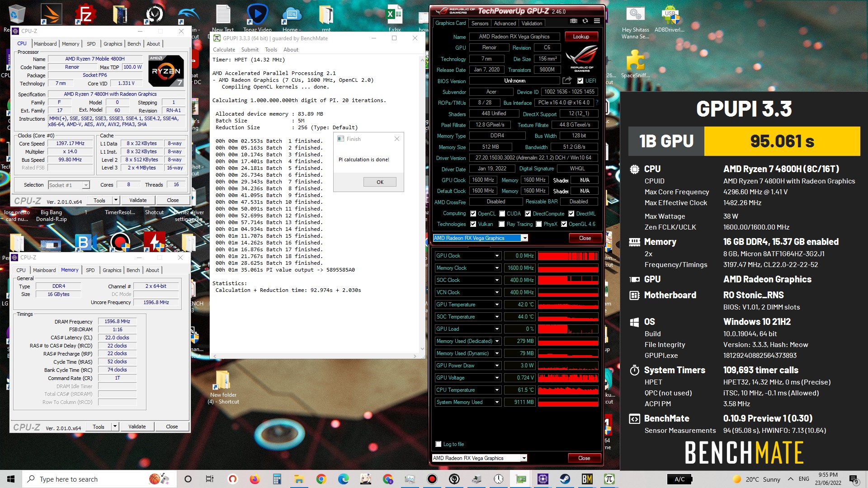The image size is (868, 488).
Task: Click the Ryzen logo in CPU-Z
Action: 166,71
